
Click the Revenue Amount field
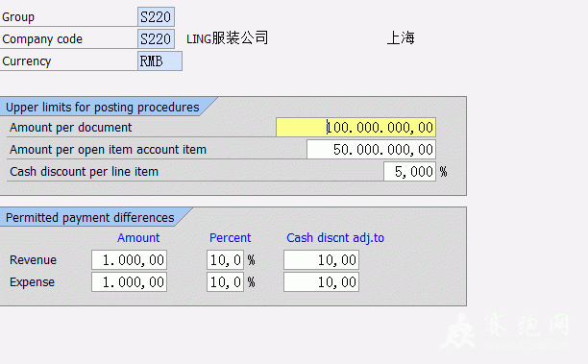coord(129,259)
